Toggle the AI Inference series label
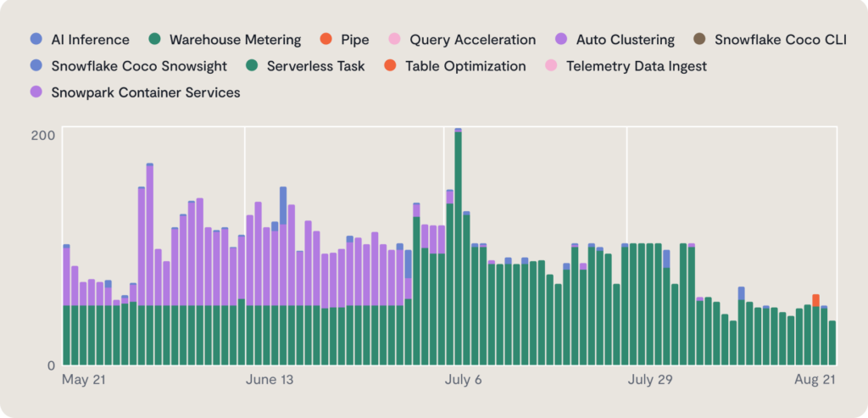868x418 pixels. (90, 40)
